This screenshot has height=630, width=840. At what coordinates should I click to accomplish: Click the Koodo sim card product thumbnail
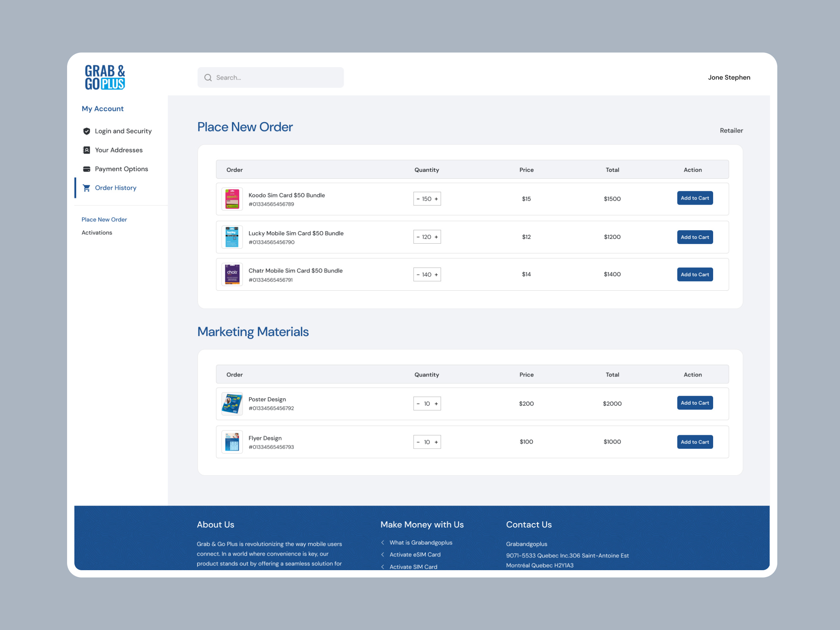click(232, 199)
